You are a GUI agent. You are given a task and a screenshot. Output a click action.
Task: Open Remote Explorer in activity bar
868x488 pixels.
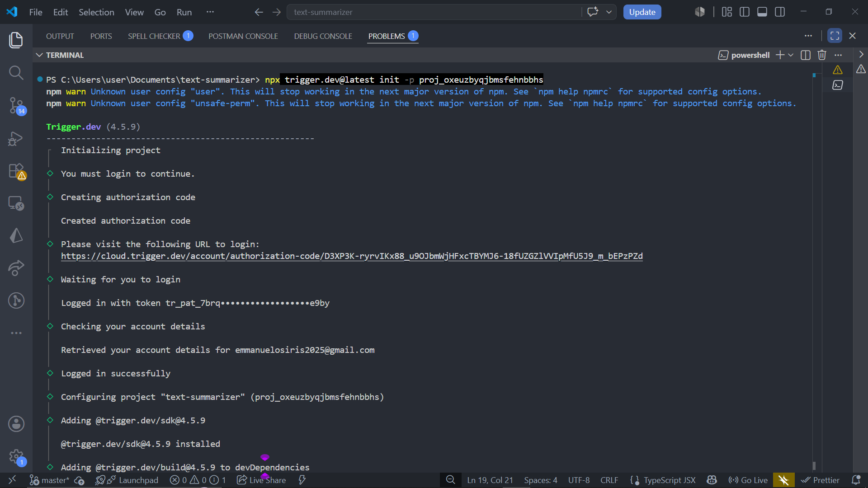coord(16,203)
